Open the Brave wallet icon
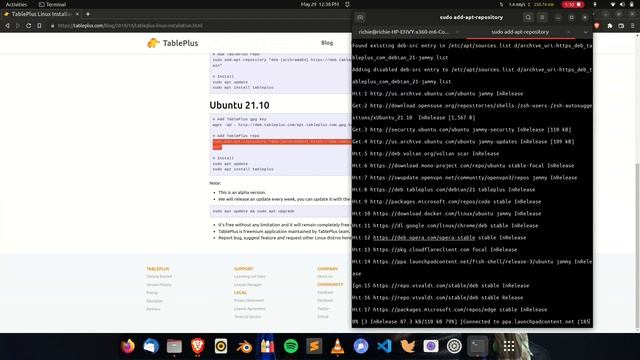This screenshot has width=640, height=360. click(621, 26)
